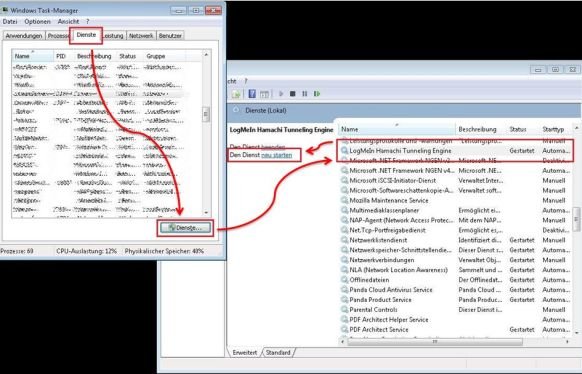Click gear icon of Panda Cloud Antivirus Service
Screen dimensions: 582x374
pyautogui.click(x=344, y=290)
